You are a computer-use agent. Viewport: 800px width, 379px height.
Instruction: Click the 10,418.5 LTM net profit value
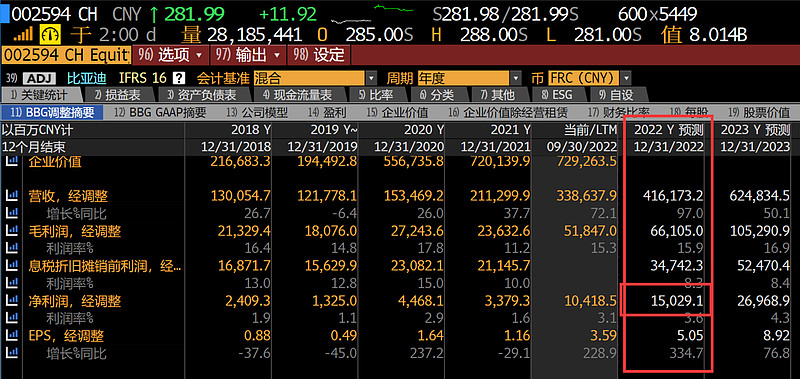590,301
